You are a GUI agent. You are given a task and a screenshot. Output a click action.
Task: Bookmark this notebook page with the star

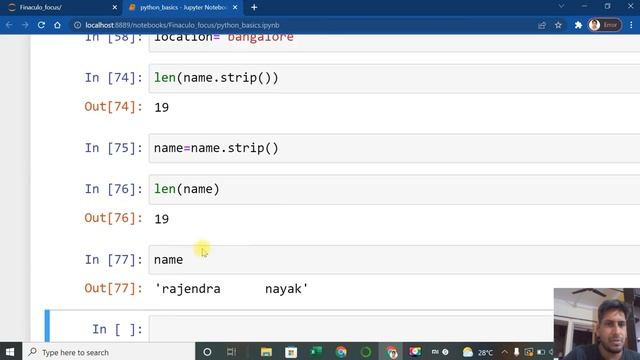[558, 25]
